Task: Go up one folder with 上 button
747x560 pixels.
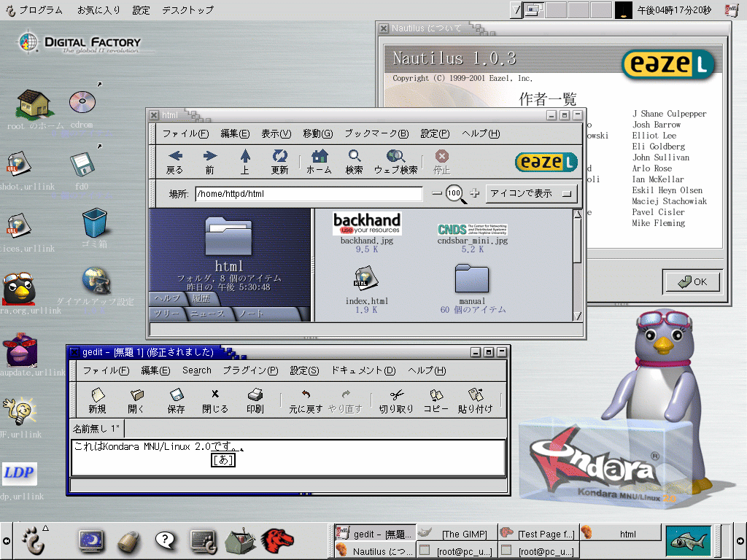Action: (x=245, y=161)
